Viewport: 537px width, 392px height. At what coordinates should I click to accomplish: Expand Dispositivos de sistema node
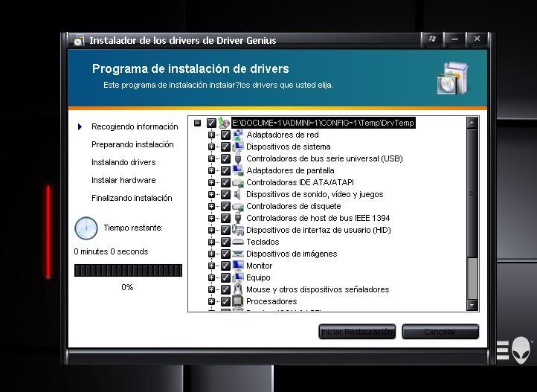[211, 147]
